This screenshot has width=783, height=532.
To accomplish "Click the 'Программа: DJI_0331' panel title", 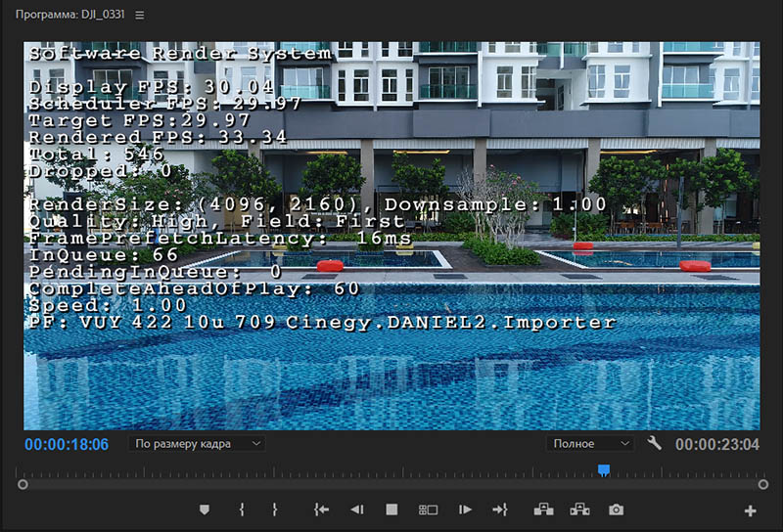I will pyautogui.click(x=69, y=15).
